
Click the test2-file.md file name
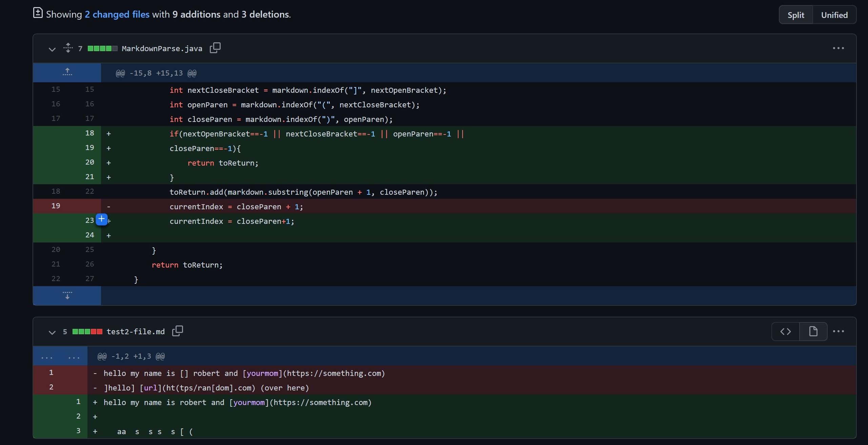coord(136,332)
